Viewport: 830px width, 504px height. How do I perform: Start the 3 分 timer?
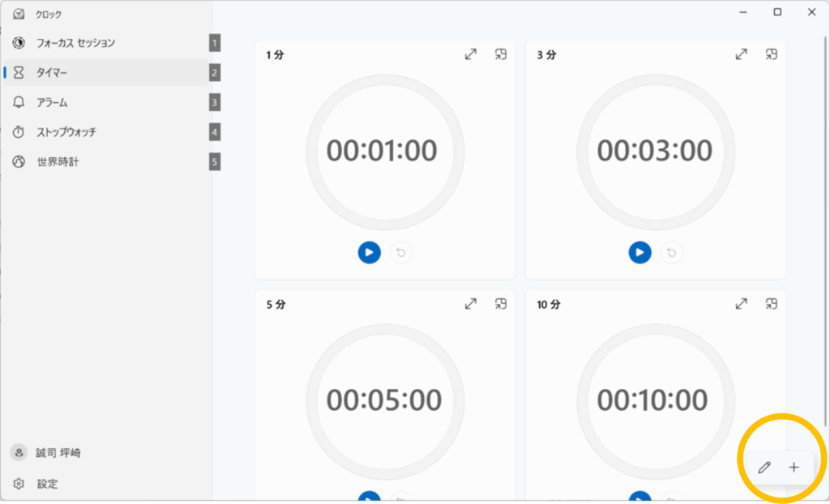pyautogui.click(x=640, y=253)
